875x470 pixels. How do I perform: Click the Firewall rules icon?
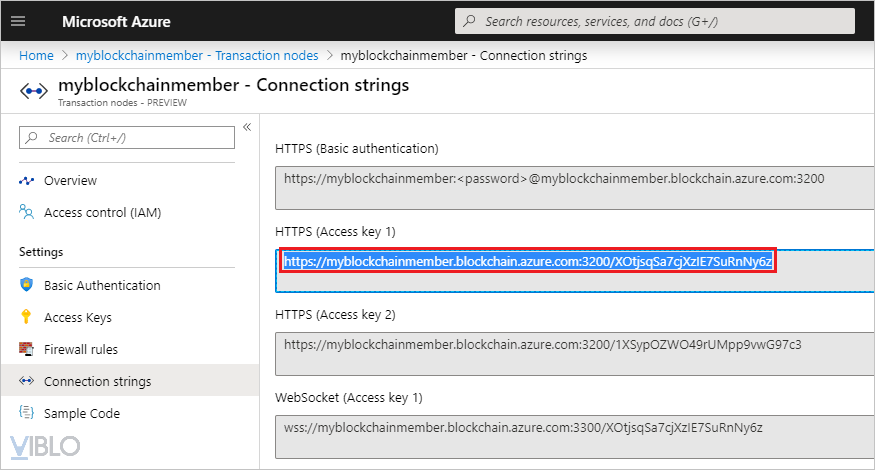[x=27, y=349]
